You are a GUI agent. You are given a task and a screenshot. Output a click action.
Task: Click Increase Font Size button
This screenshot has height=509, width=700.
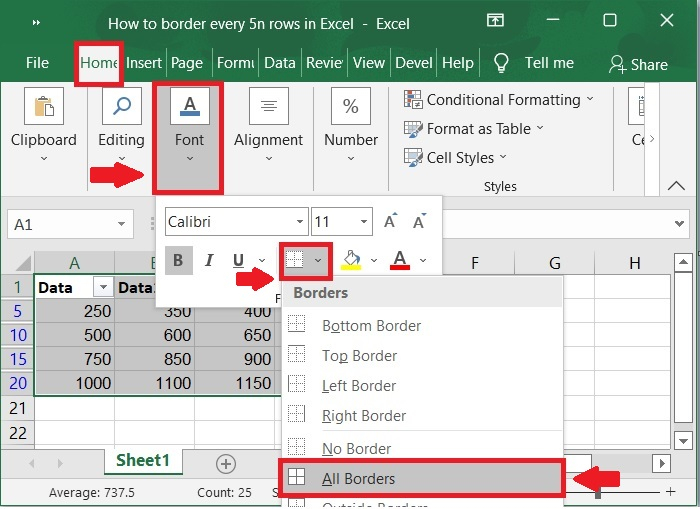(390, 221)
